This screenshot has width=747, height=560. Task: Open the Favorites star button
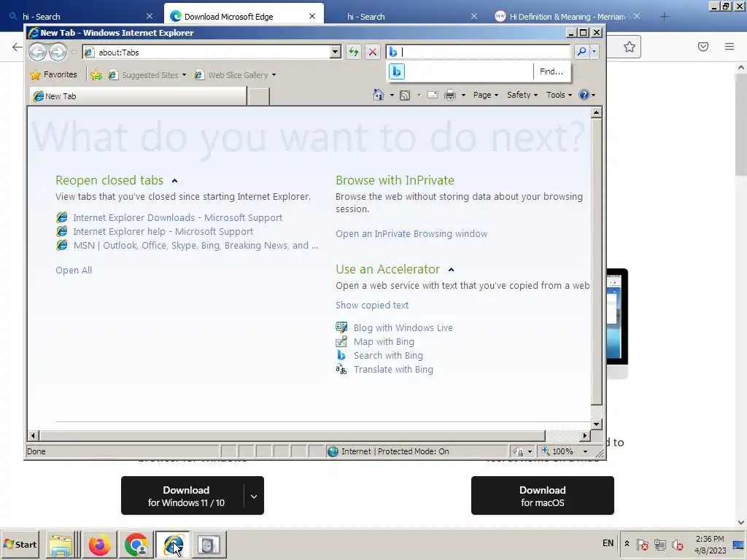53,75
